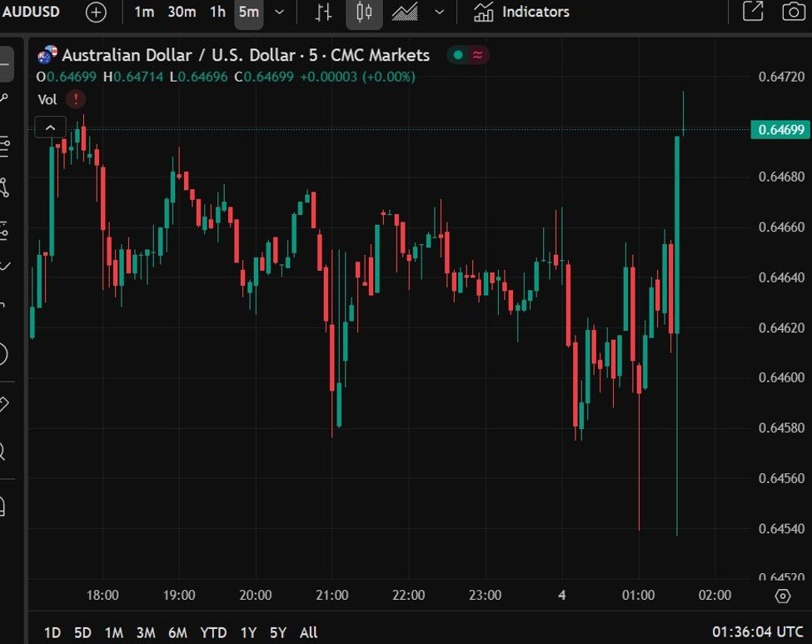Image resolution: width=812 pixels, height=644 pixels.
Task: Select the 5D date range tab
Action: coord(82,632)
